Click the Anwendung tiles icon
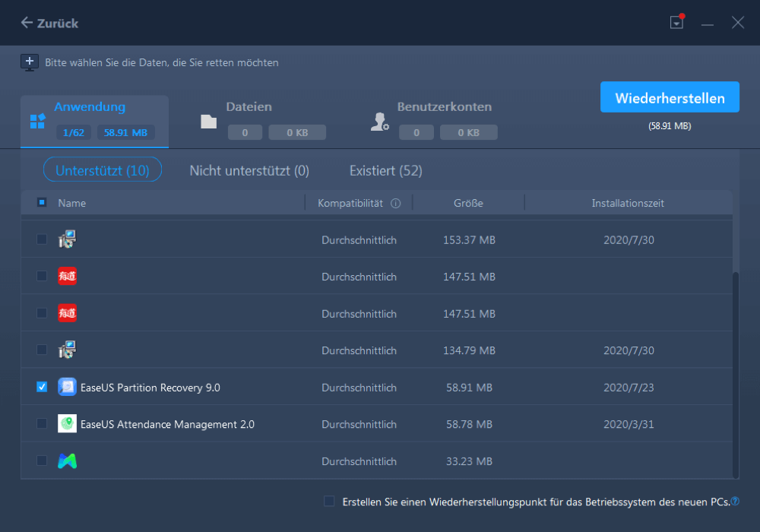The image size is (760, 532). 37,121
